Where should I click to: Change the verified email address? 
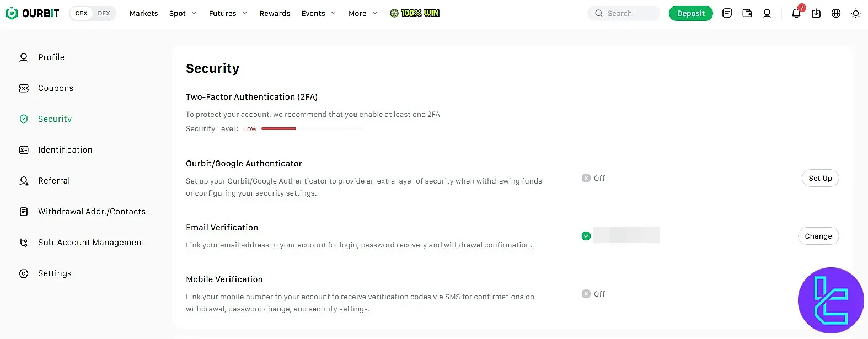(x=818, y=236)
